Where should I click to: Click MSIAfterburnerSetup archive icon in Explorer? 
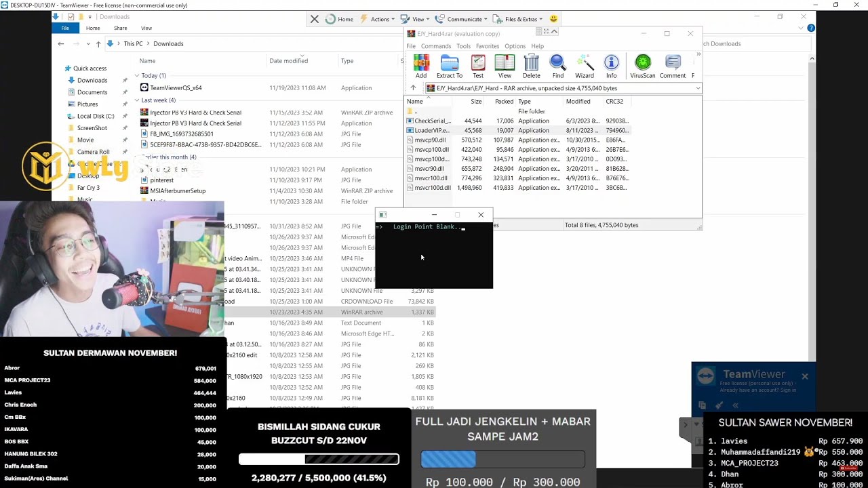[144, 190]
